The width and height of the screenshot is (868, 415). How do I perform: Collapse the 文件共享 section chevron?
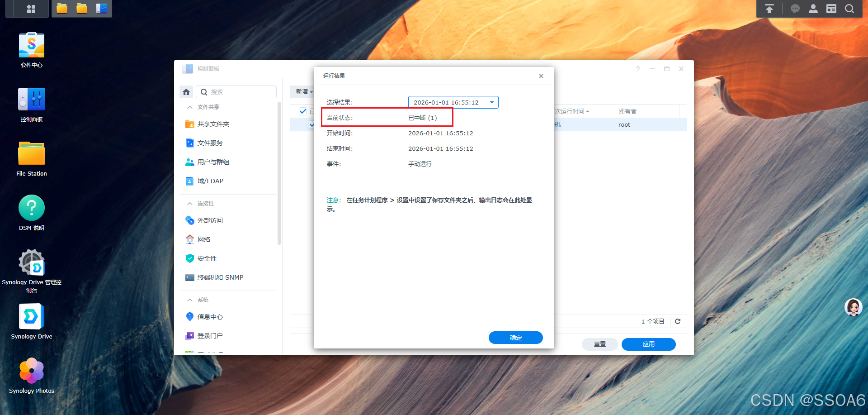point(190,107)
